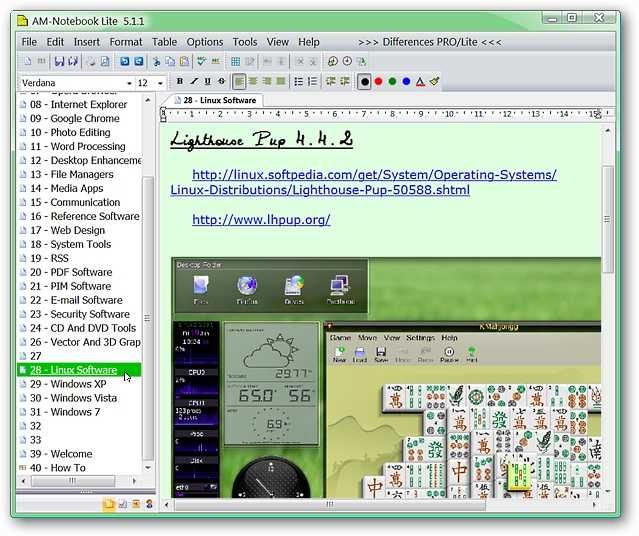
Task: Open the http://www.lhpup.org/ link
Action: tap(261, 220)
